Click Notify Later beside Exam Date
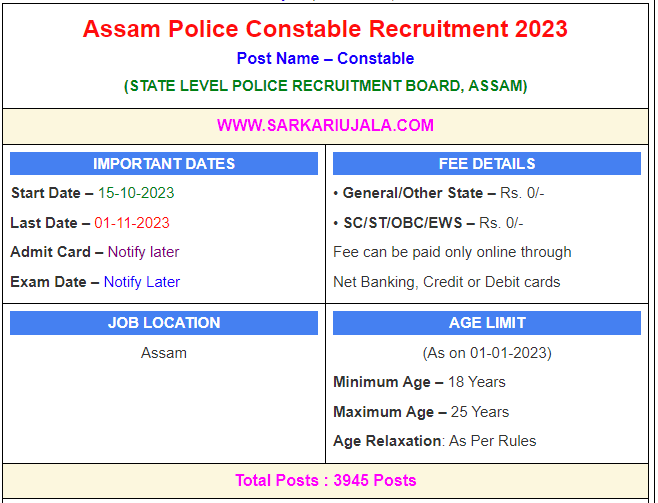The height and width of the screenshot is (503, 658). tap(141, 282)
